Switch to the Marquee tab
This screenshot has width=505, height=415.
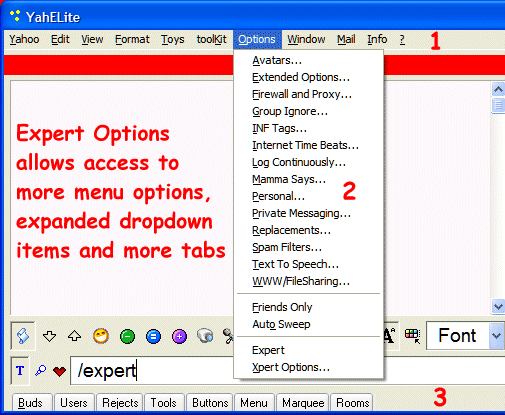[303, 403]
